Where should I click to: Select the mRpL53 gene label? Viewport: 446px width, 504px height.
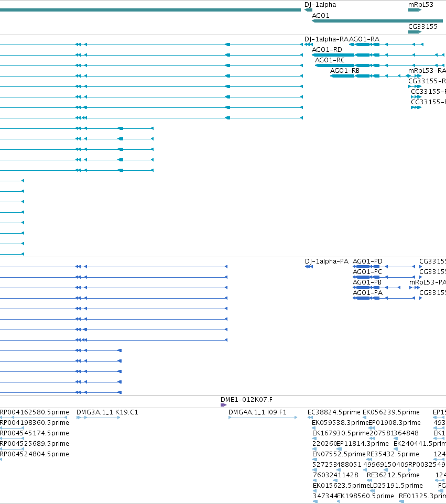(421, 5)
